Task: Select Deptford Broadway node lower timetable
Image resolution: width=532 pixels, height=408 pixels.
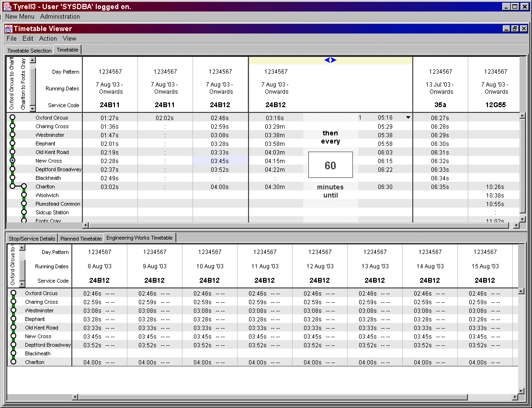Action: click(13, 344)
